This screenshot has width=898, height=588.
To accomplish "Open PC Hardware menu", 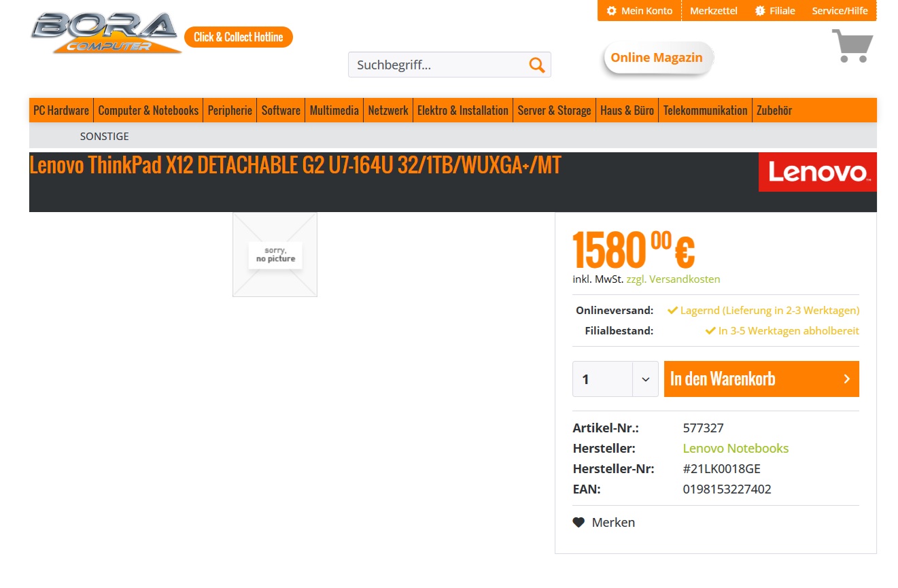I will click(x=61, y=110).
